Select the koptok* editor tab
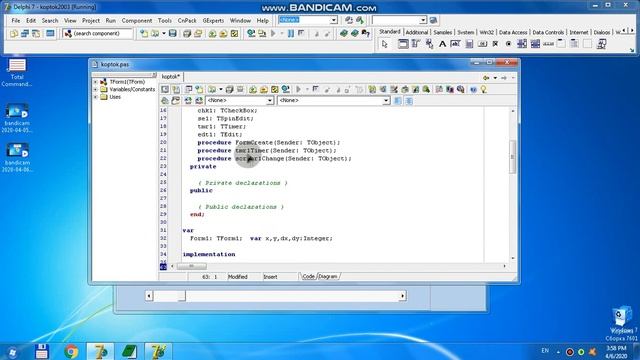The image size is (640, 360). pyautogui.click(x=171, y=77)
